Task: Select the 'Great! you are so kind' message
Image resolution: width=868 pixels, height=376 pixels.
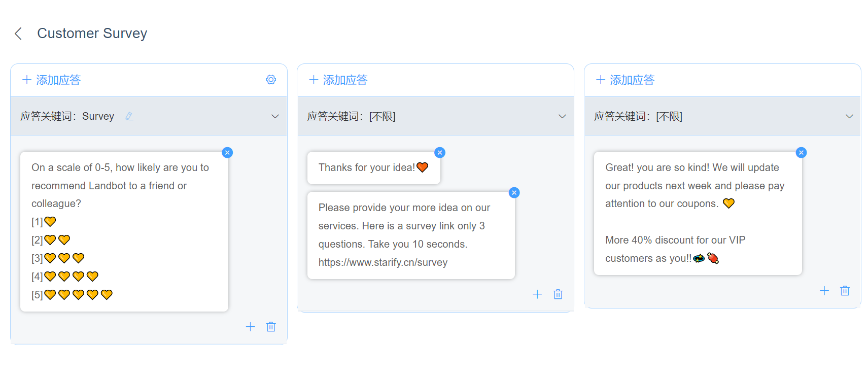Action: point(698,213)
